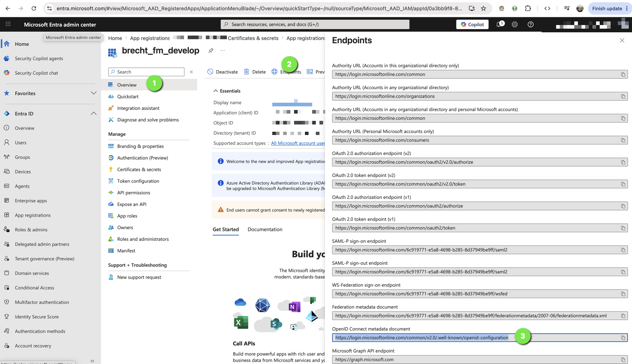Viewport: 632px width, 364px height.
Task: Open the All Microsoft account users link
Action: [298, 143]
